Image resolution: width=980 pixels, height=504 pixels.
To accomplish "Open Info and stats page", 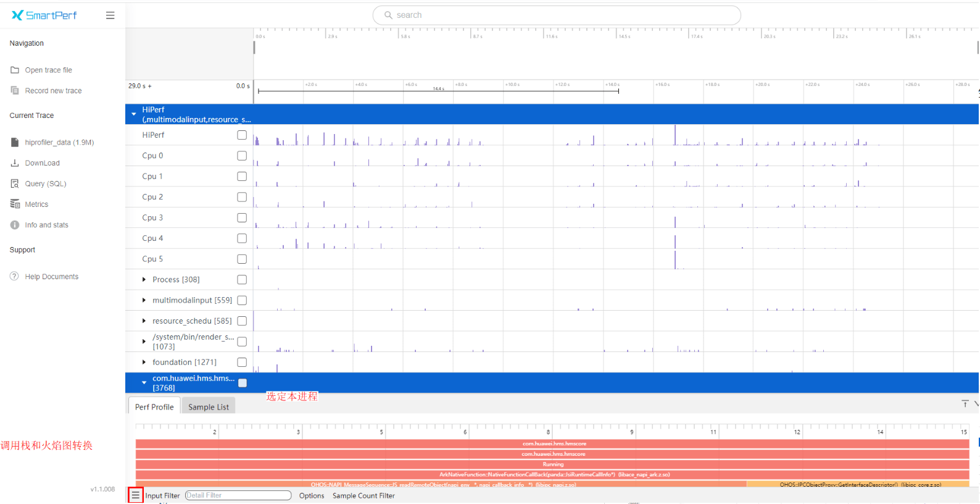I will 46,225.
